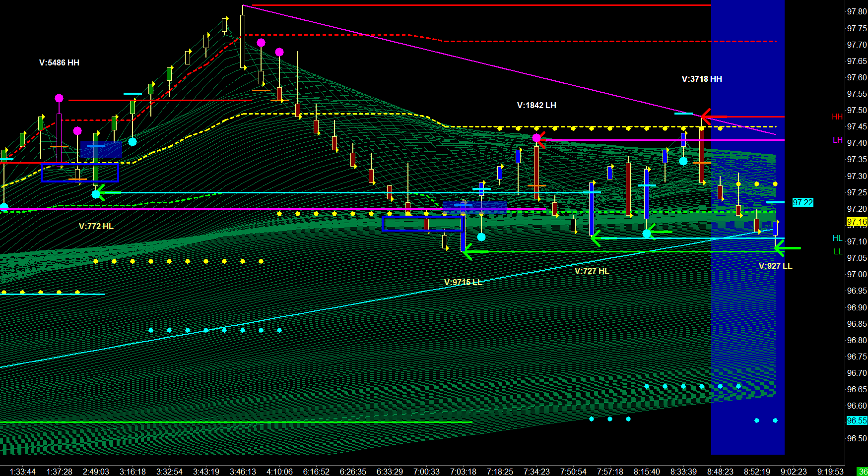
Task: Click the red HH level tag by price axis
Action: [837, 117]
